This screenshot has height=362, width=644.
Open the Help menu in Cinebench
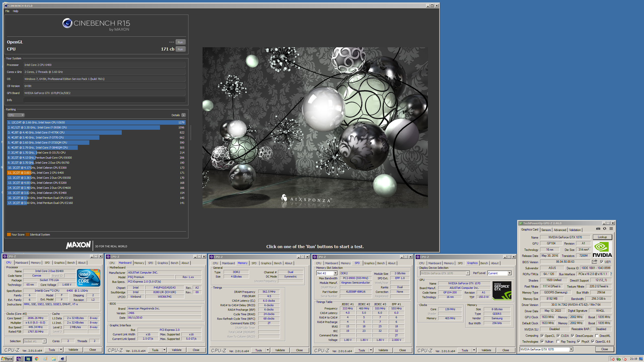pyautogui.click(x=16, y=11)
